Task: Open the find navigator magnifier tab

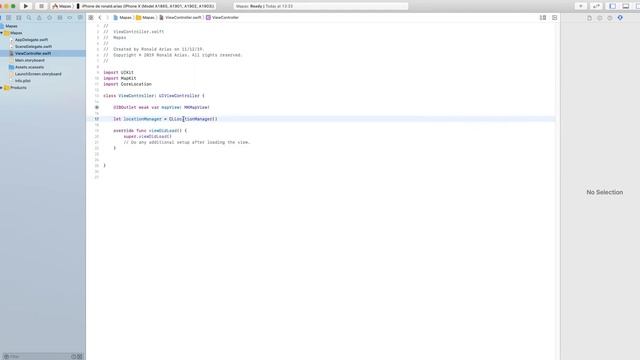Action: click(x=29, y=18)
